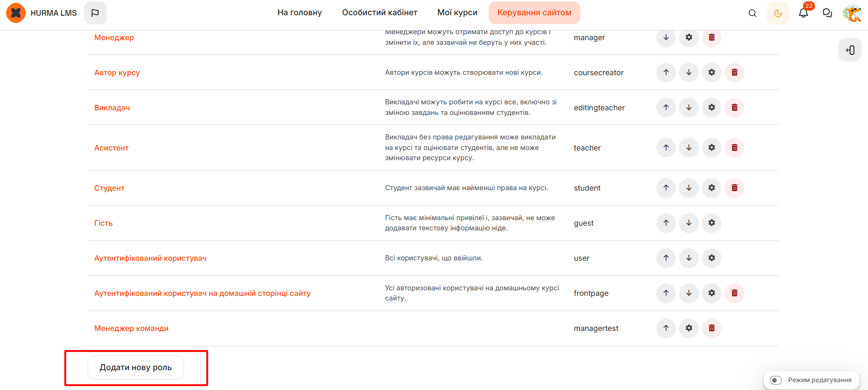Open the Менеджер команди role link
868x390 pixels.
point(131,328)
